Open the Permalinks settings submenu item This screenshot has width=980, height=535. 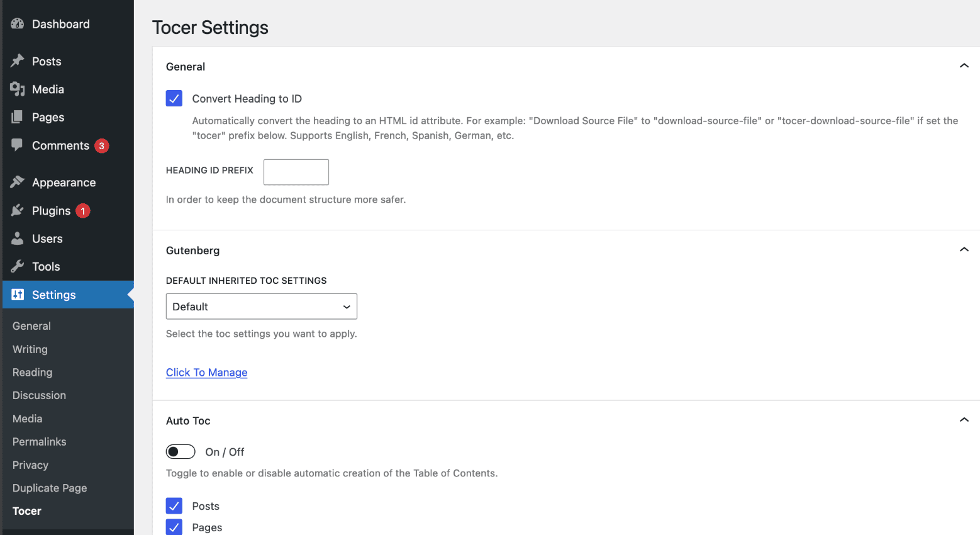coord(39,442)
